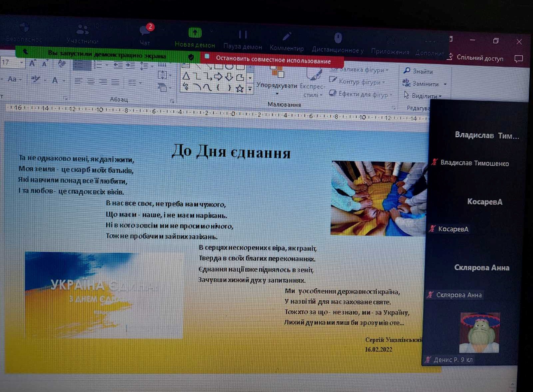The height and width of the screenshot is (392, 533).
Task: Pause the share (Пауза демонстрации)
Action: [243, 40]
